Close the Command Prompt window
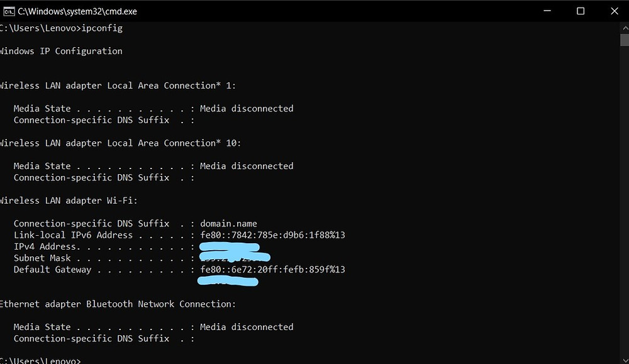 (615, 11)
